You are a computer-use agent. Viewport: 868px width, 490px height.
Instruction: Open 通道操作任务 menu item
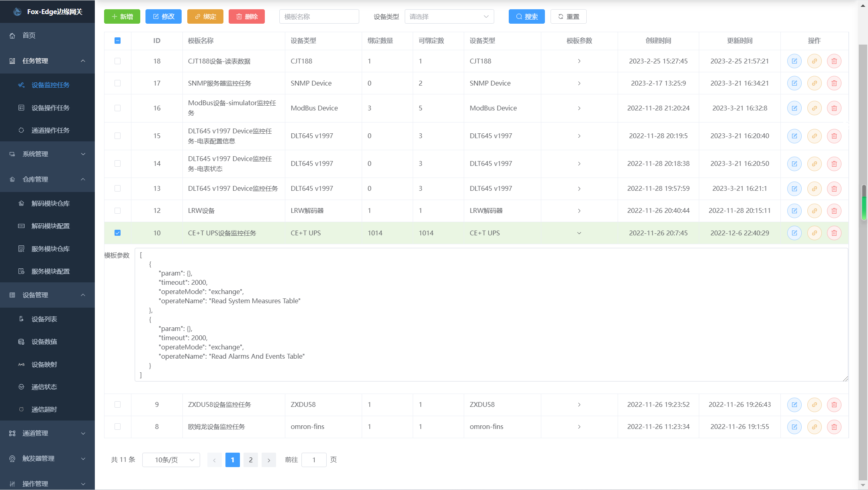point(47,130)
